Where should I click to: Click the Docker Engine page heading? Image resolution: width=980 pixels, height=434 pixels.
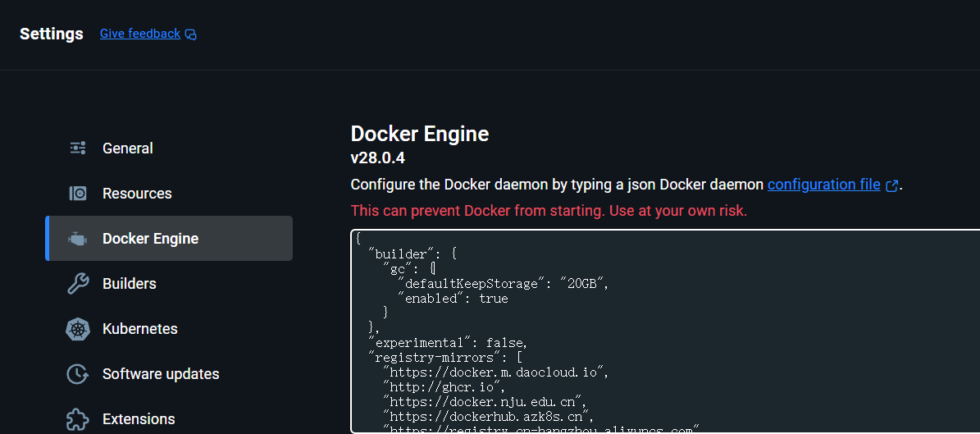pos(419,134)
